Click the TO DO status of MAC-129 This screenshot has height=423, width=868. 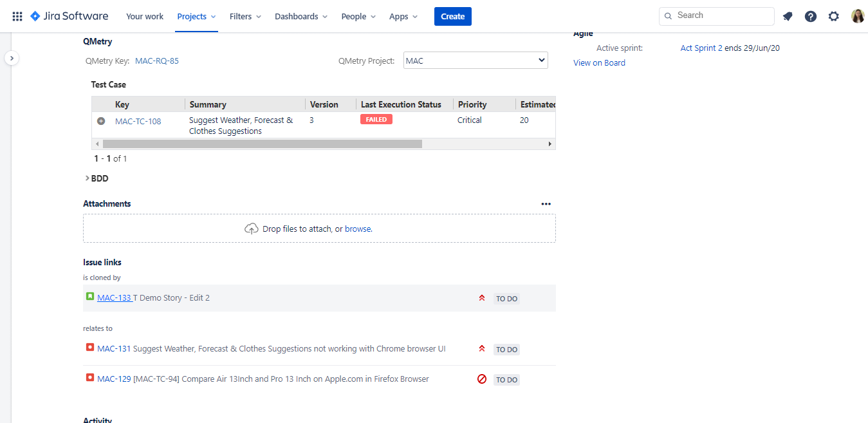[x=507, y=380]
